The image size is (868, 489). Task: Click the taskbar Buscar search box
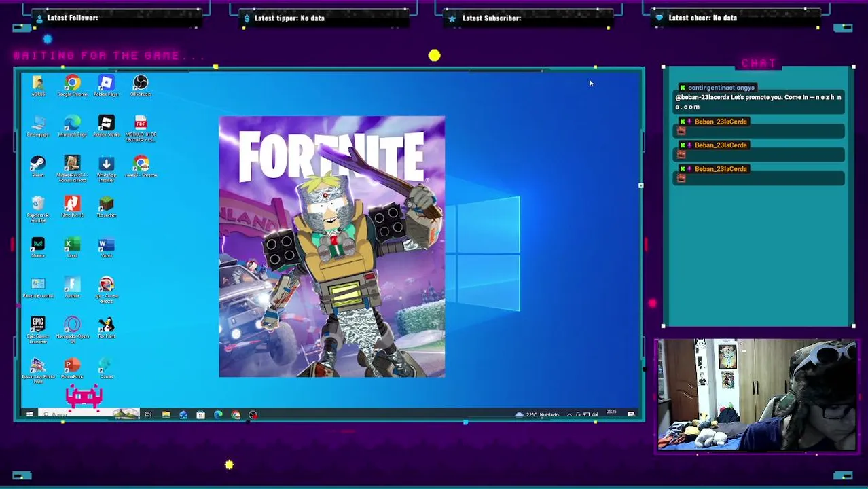(89, 414)
